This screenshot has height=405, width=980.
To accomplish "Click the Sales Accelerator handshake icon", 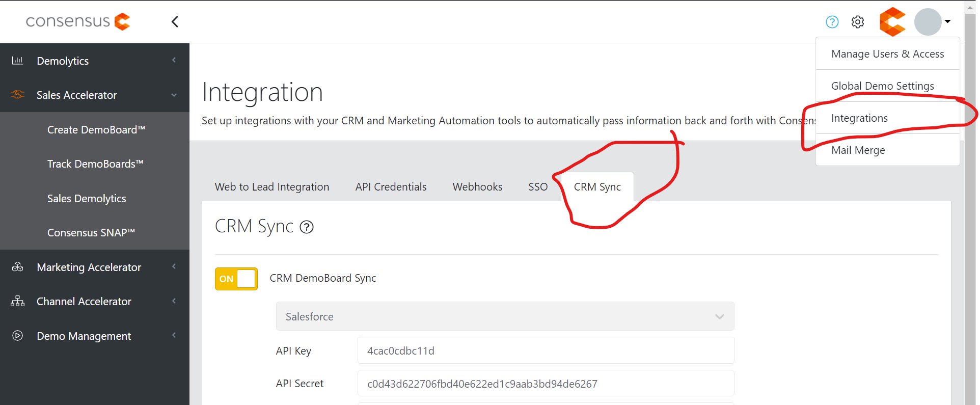I will (17, 95).
